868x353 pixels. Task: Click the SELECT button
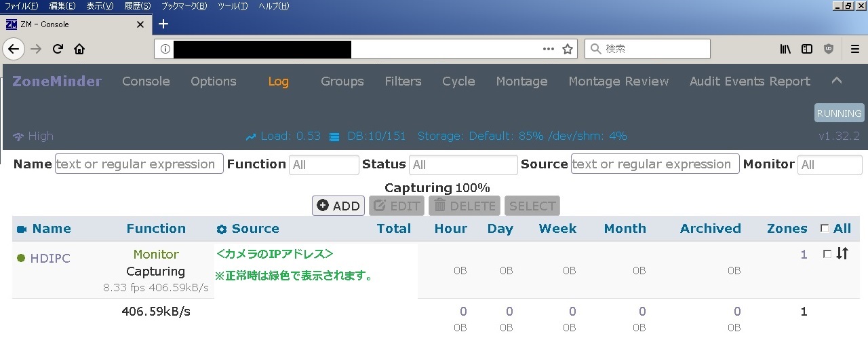pos(532,206)
